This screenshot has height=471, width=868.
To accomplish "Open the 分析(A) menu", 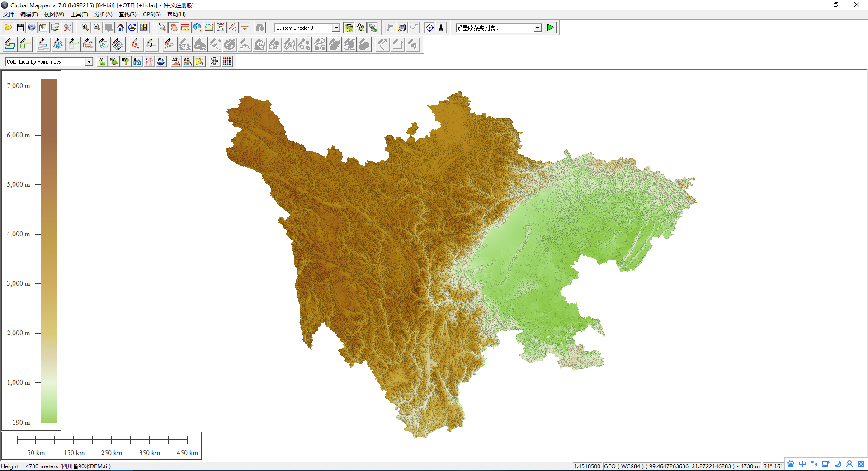I will click(x=103, y=14).
